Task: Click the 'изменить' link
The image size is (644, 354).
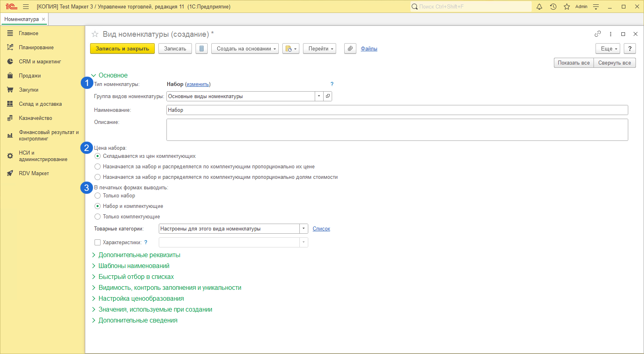Action: (x=198, y=84)
